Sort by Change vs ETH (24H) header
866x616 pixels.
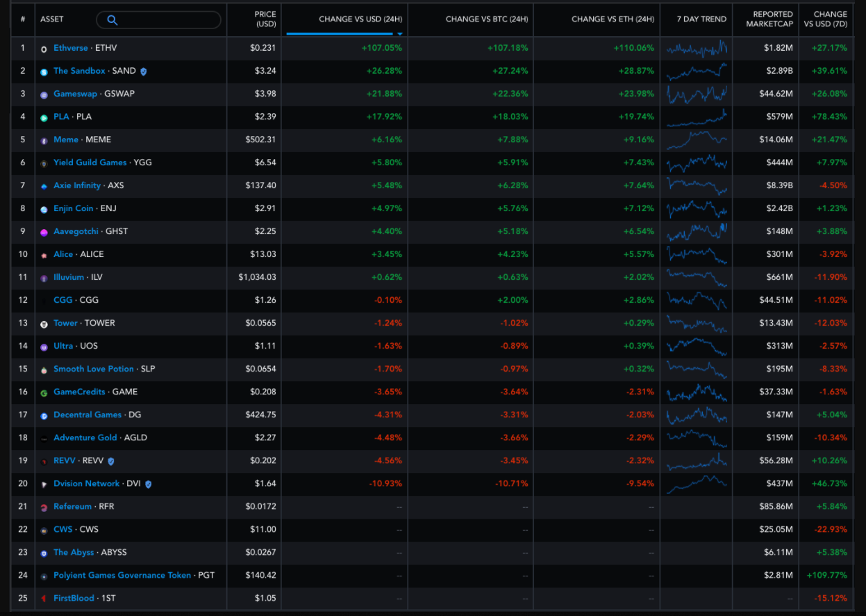613,19
